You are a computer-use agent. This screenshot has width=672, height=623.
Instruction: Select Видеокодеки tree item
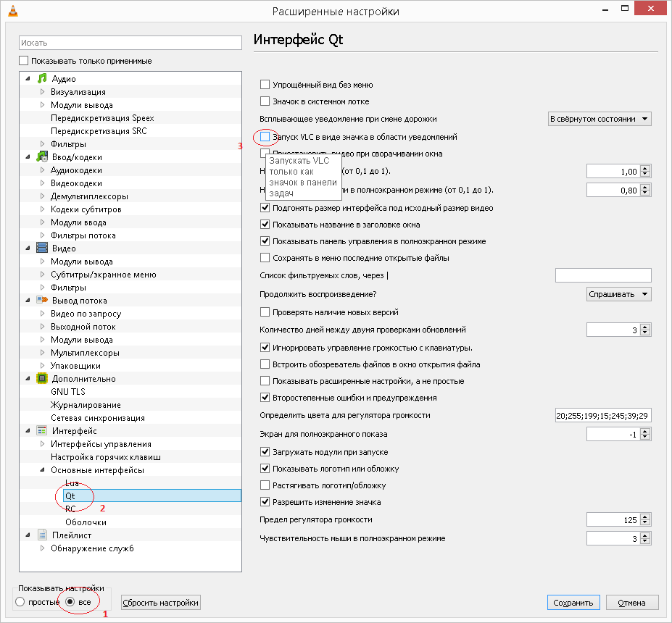76,183
